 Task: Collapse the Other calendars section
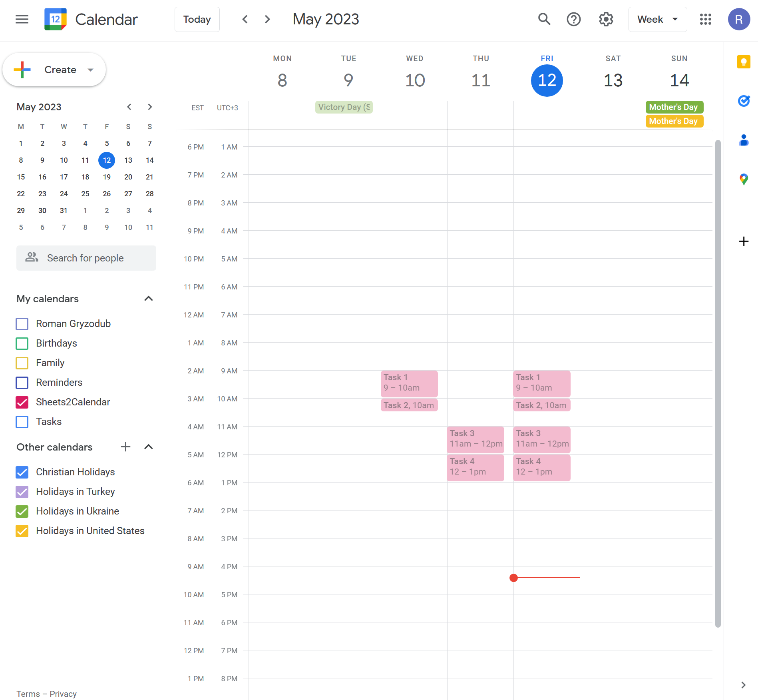point(148,447)
